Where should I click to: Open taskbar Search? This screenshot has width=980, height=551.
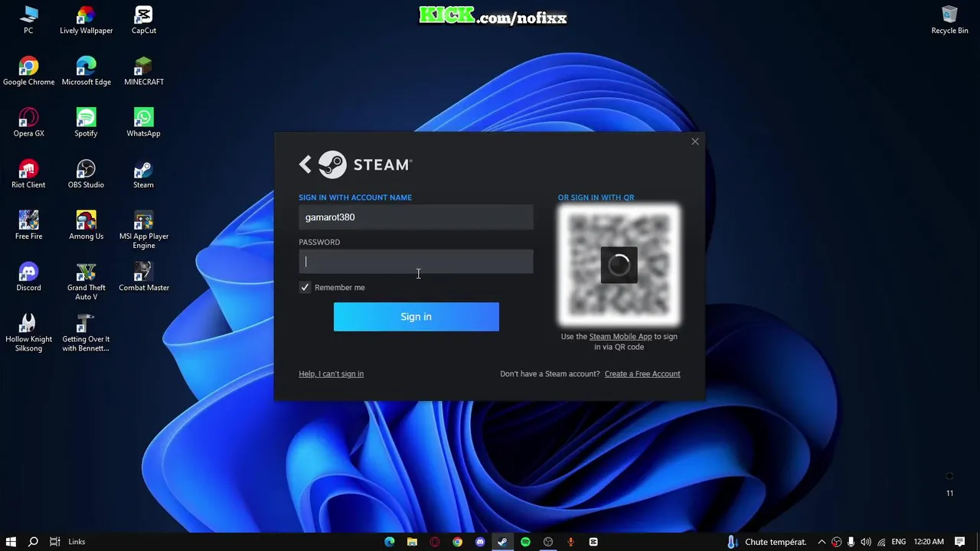coord(33,542)
